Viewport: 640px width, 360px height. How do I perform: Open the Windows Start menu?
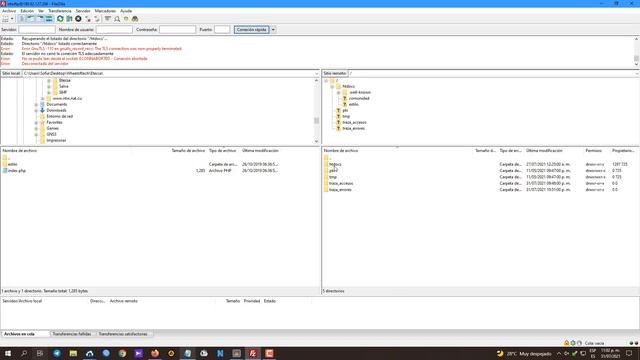tap(8, 353)
